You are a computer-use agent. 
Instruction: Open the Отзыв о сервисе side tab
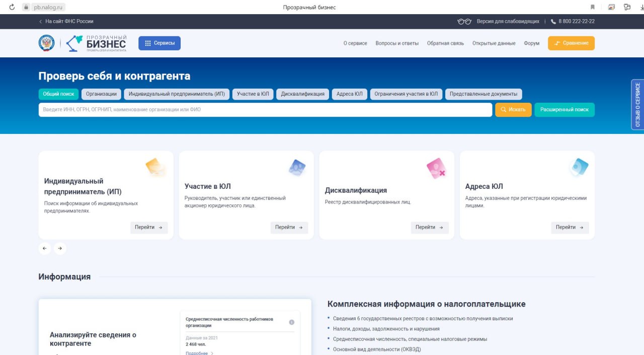[637, 105]
